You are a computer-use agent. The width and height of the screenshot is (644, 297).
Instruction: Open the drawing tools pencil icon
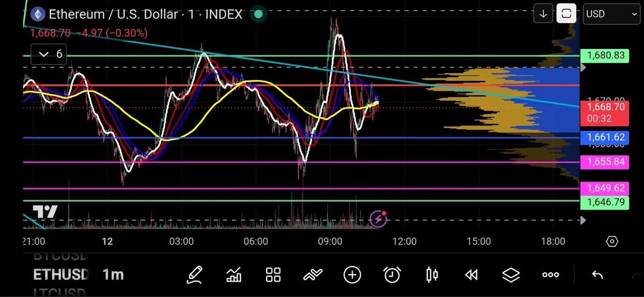(x=194, y=275)
